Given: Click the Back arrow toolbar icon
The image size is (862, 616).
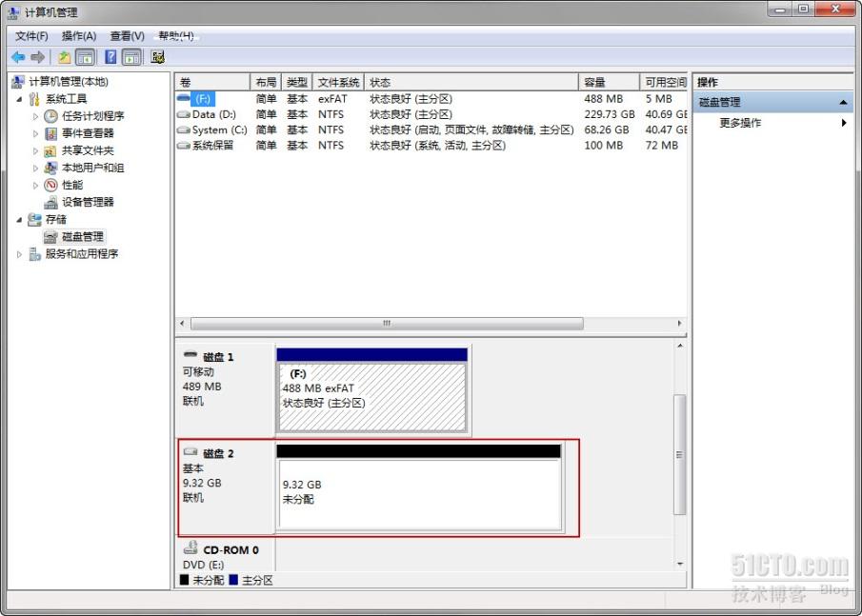Looking at the screenshot, I should (18, 57).
